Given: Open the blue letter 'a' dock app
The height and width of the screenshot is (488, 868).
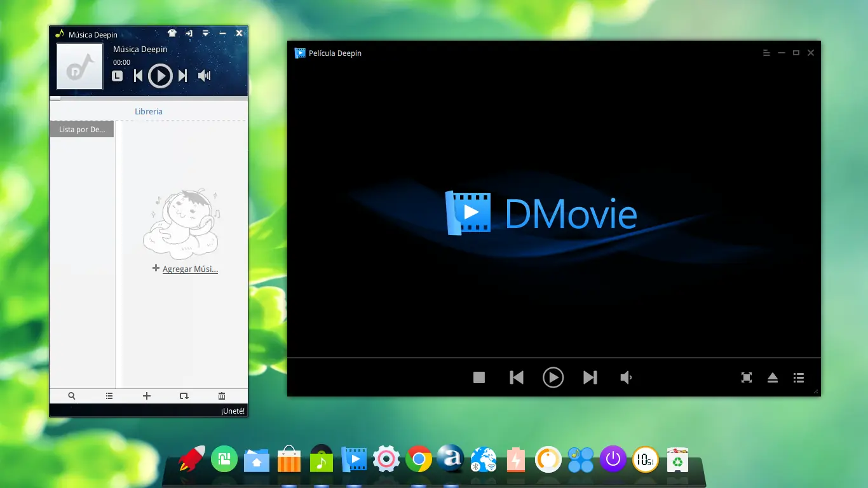Looking at the screenshot, I should (x=451, y=458).
